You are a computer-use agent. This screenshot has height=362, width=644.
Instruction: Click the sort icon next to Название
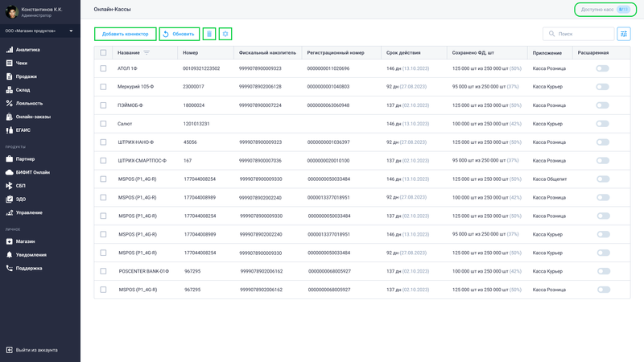[147, 52]
